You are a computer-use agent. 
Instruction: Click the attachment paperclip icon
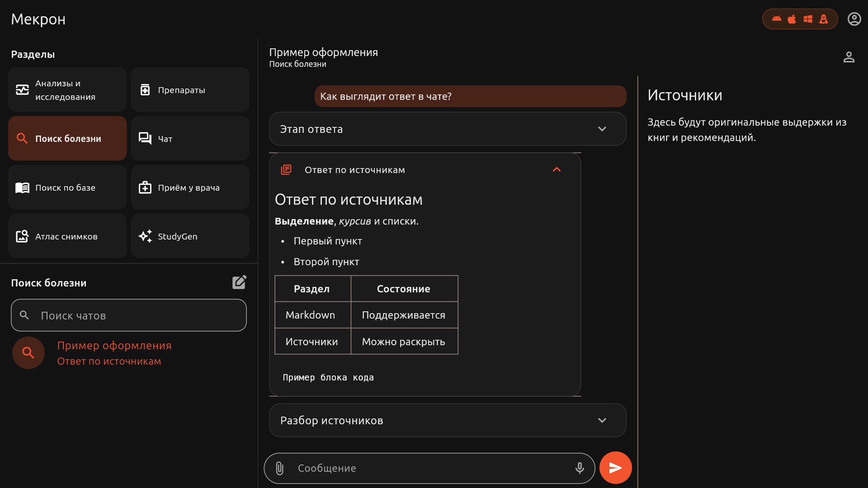280,468
